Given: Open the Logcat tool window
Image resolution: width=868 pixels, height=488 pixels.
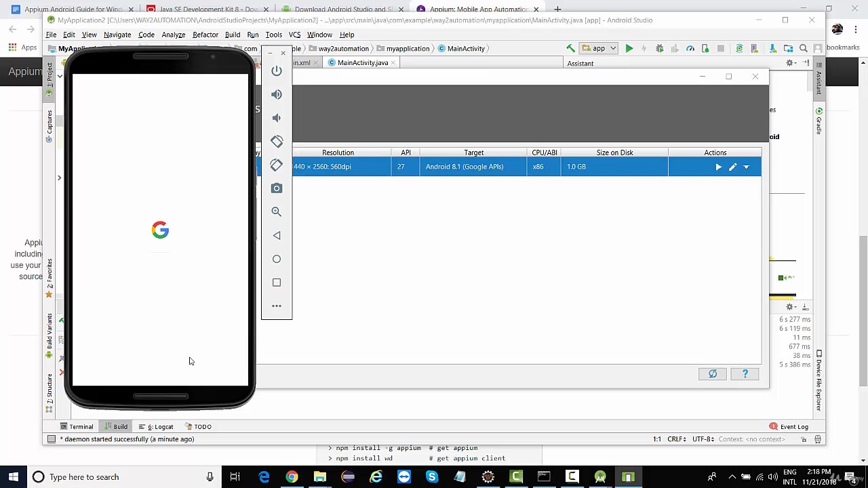Looking at the screenshot, I should tap(157, 426).
